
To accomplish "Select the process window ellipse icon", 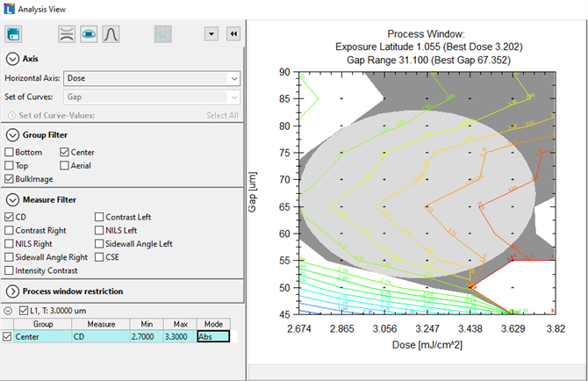I will tap(88, 34).
